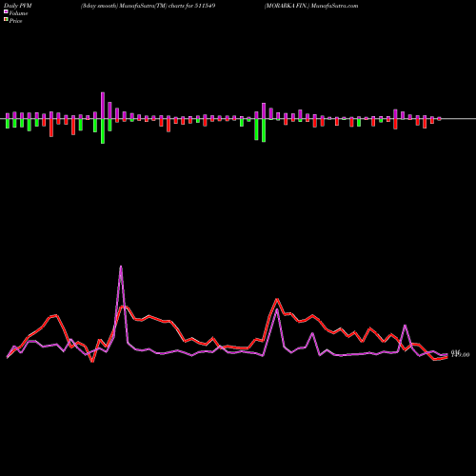Click the last value label at the line end
Viewport: 476px width, 476px height.
tap(460, 353)
